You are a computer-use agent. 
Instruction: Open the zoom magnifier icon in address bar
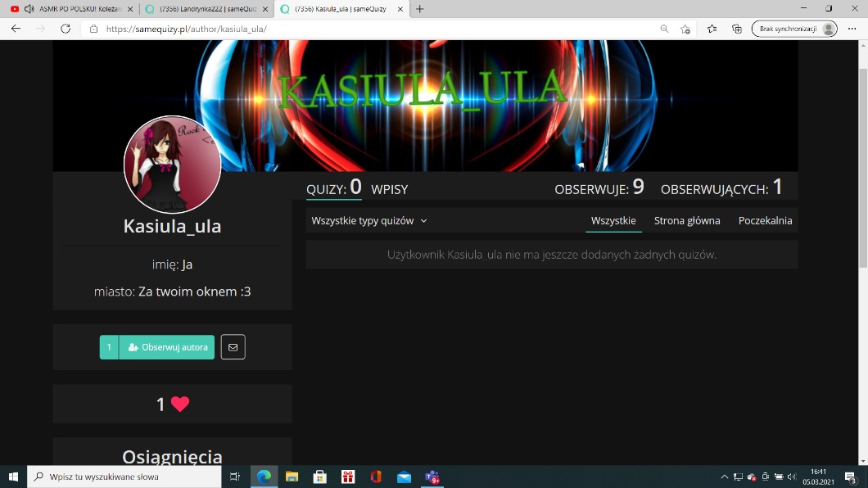coord(664,29)
